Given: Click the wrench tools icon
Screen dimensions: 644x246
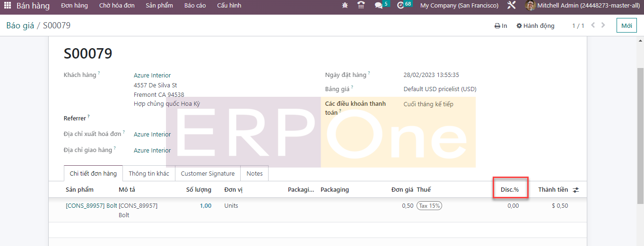Looking at the screenshot, I should [x=511, y=6].
